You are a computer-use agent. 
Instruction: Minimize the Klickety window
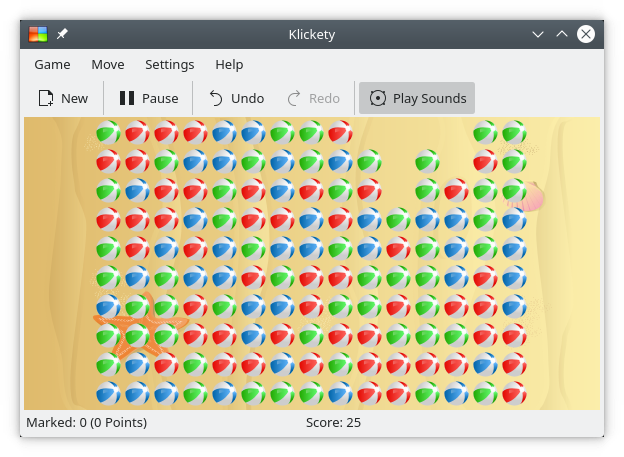(x=537, y=34)
